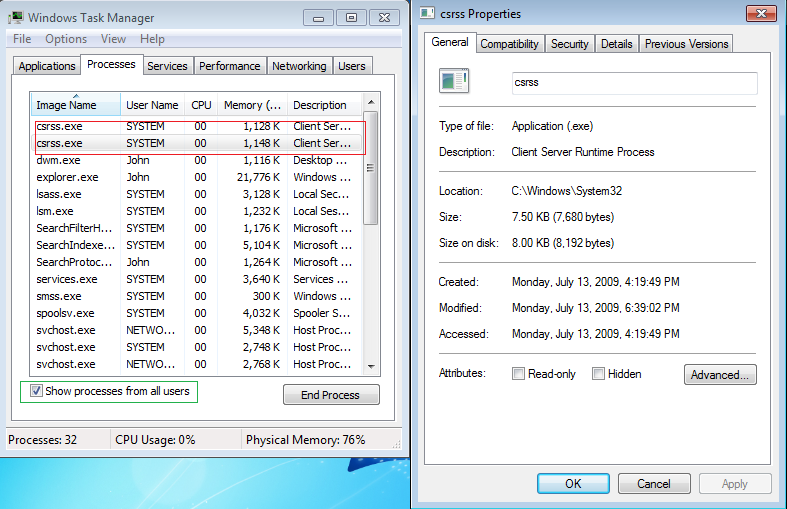The width and height of the screenshot is (787, 509).
Task: Click the Processes: 32 status bar entry
Action: click(43, 440)
